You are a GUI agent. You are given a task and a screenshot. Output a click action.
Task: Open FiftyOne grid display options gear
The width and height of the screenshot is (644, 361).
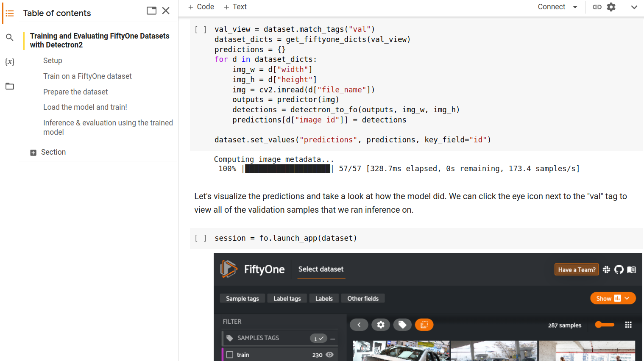click(x=381, y=325)
